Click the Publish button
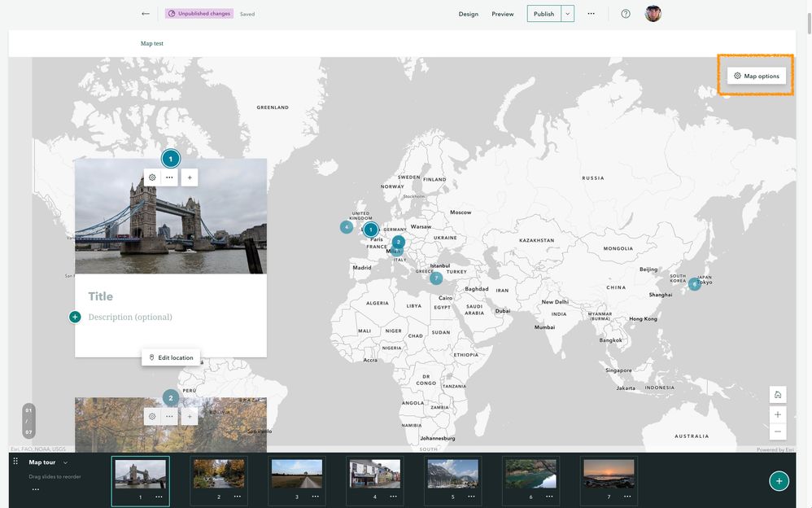812x508 pixels. 544,14
